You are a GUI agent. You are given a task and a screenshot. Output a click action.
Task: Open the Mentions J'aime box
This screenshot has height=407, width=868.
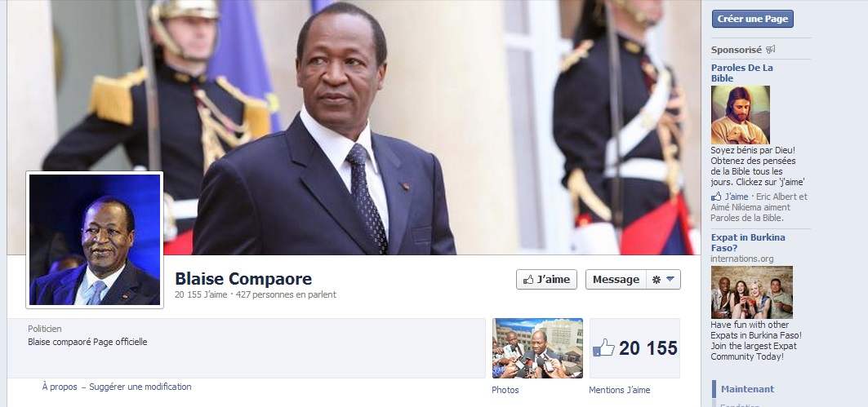point(634,348)
